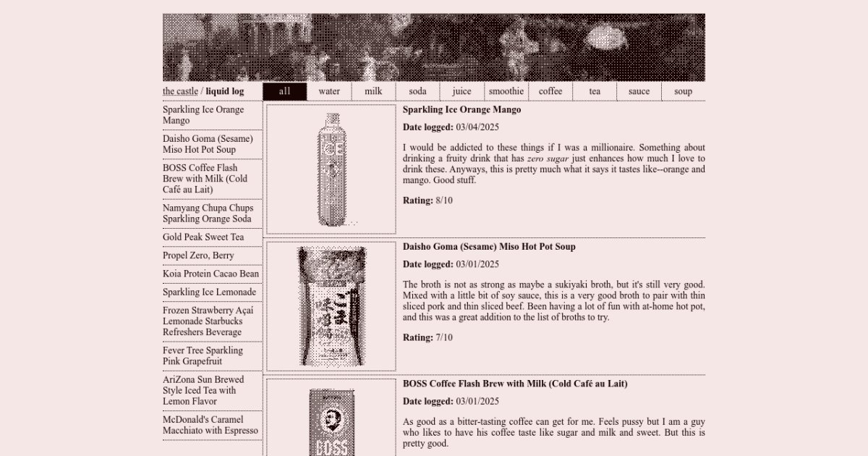
Task: Click the castle breadcrumb link
Action: (x=180, y=91)
